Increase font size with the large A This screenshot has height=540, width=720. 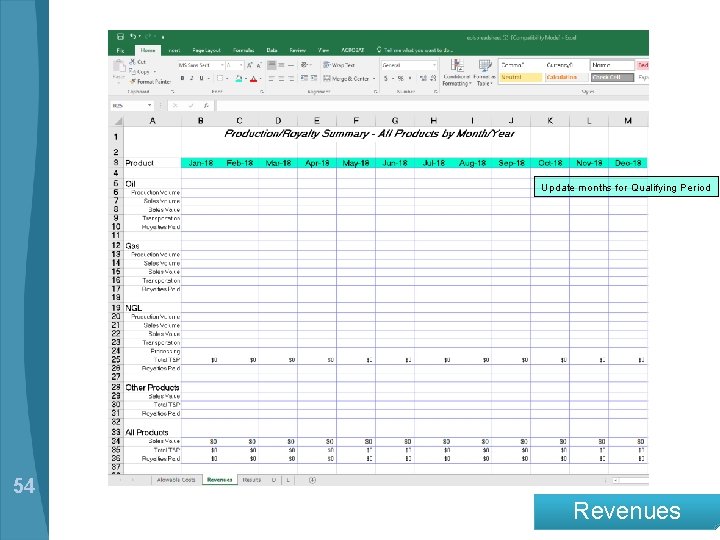(x=250, y=65)
